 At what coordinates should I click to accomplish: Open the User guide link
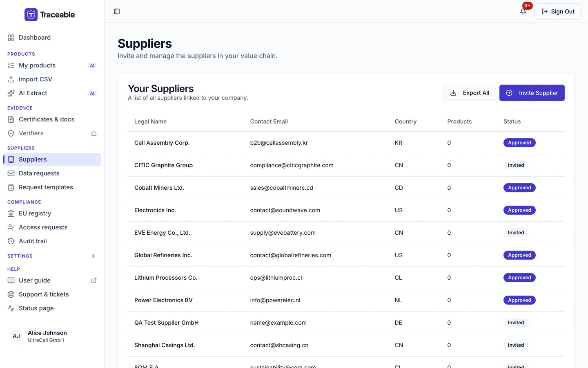pyautogui.click(x=52, y=280)
